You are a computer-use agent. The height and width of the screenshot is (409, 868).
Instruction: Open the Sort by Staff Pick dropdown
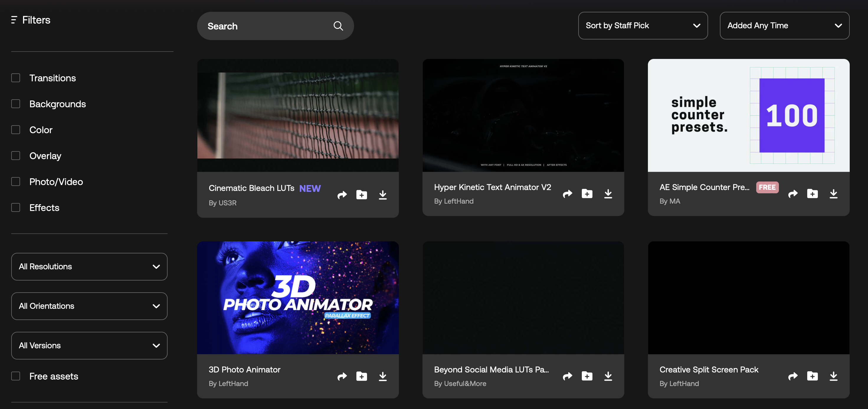pos(643,26)
